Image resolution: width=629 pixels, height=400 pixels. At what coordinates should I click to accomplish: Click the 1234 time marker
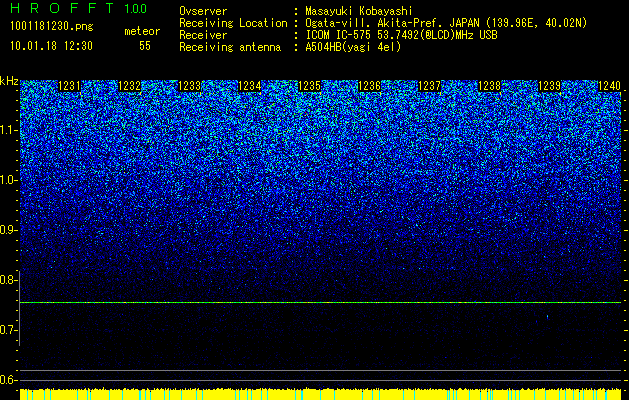coord(250,86)
